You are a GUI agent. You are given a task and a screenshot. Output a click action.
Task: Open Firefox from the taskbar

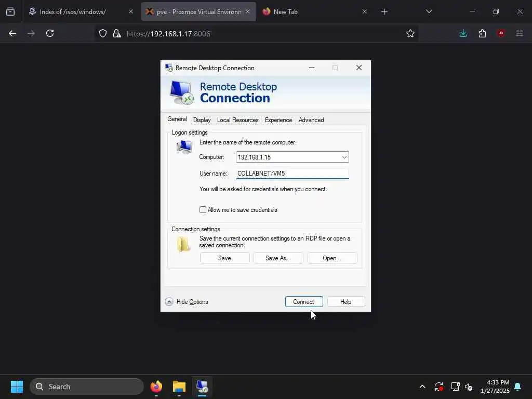pyautogui.click(x=156, y=387)
